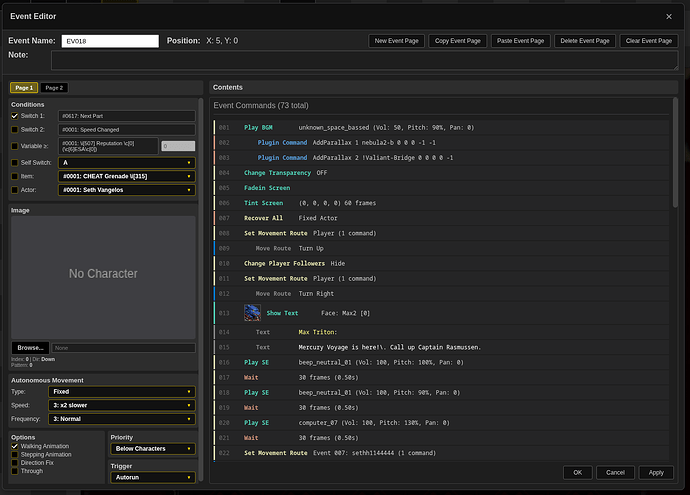Select the Change Transparency OFF command

(441, 173)
